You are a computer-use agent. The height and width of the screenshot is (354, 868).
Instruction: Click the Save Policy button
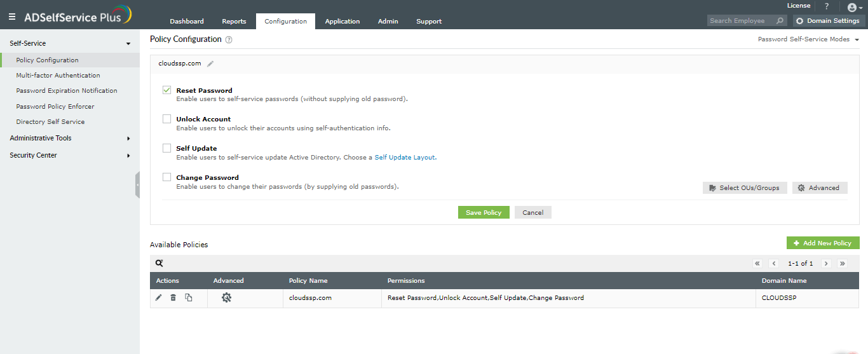click(x=484, y=212)
